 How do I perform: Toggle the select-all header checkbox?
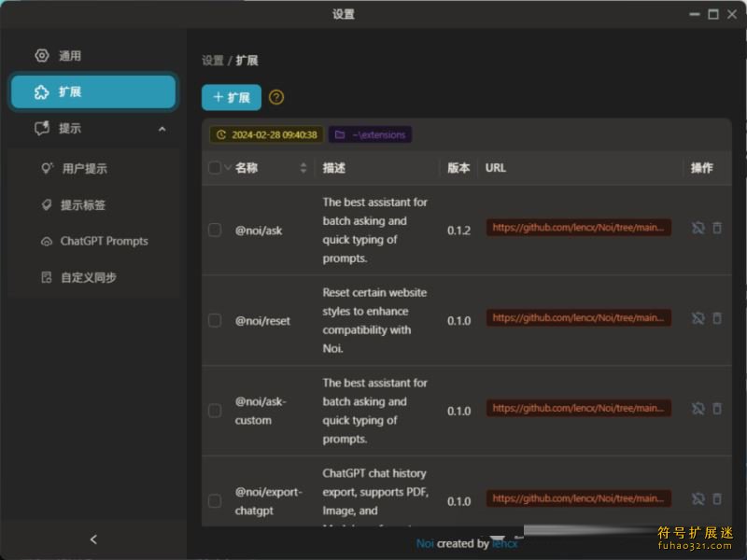click(x=215, y=168)
